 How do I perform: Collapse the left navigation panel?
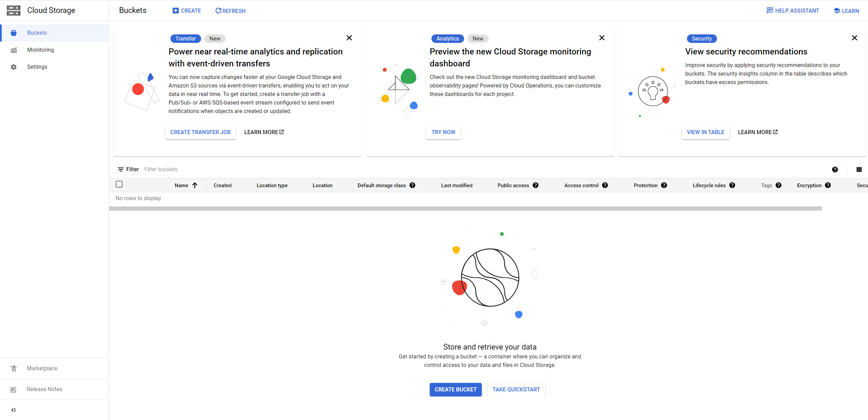[x=13, y=410]
